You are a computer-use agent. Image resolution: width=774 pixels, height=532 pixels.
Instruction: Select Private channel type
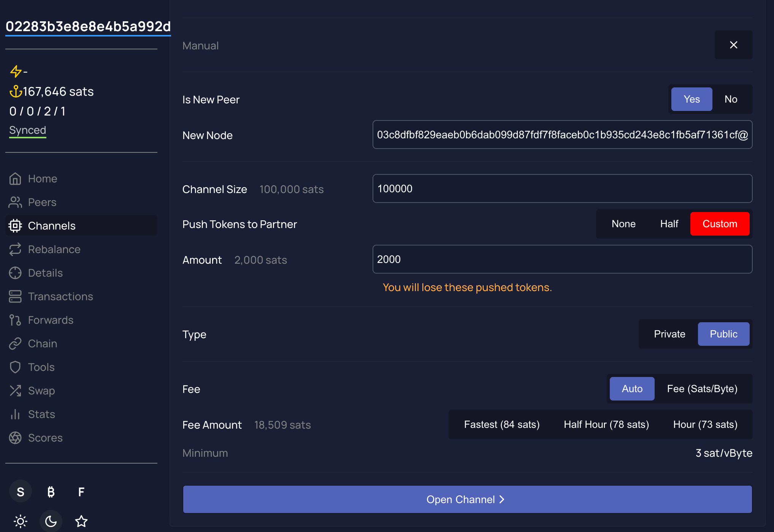pyautogui.click(x=669, y=334)
